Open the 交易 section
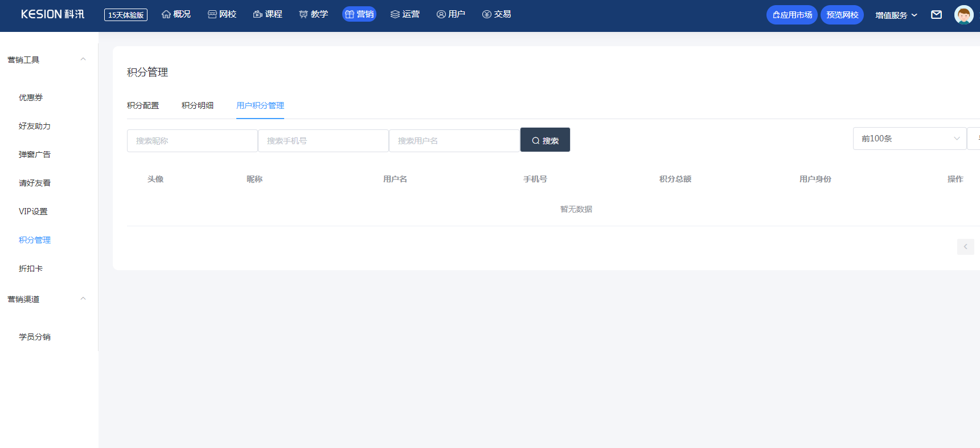 [x=497, y=14]
